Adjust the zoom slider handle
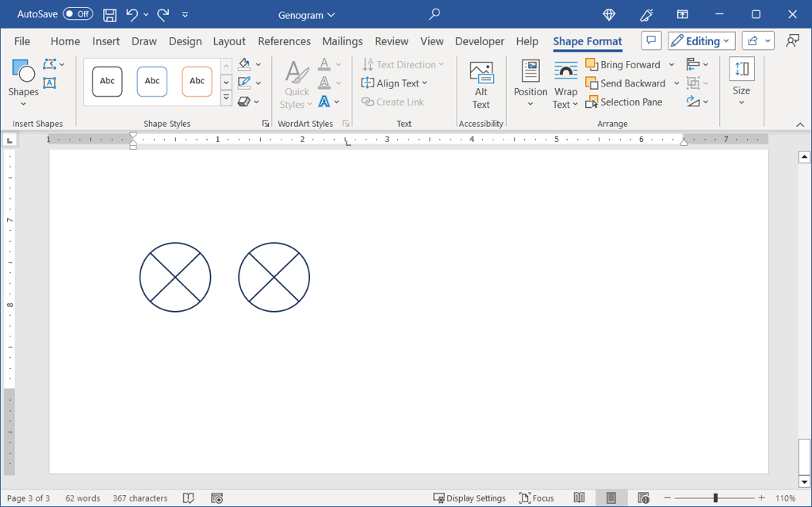 [715, 498]
